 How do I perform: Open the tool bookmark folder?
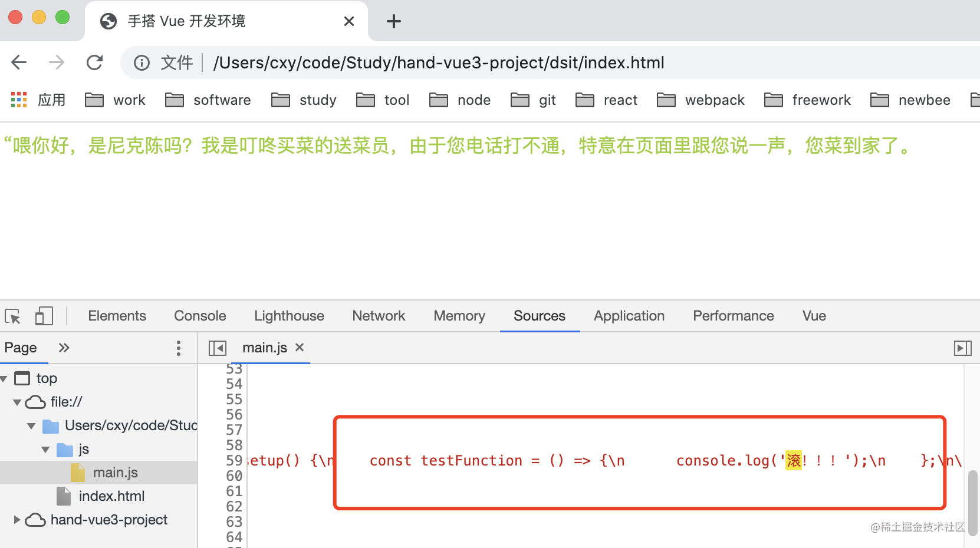(383, 100)
